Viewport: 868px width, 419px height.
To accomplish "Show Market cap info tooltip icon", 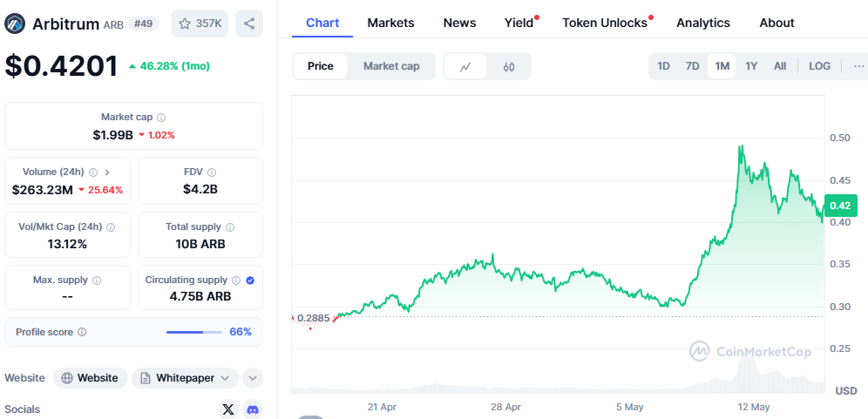I will pyautogui.click(x=161, y=118).
